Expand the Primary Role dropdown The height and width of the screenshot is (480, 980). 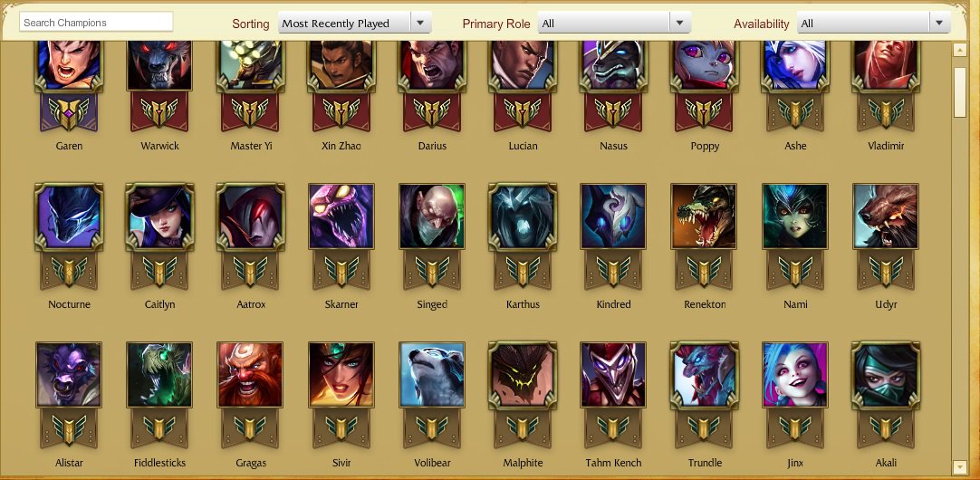[x=614, y=24]
